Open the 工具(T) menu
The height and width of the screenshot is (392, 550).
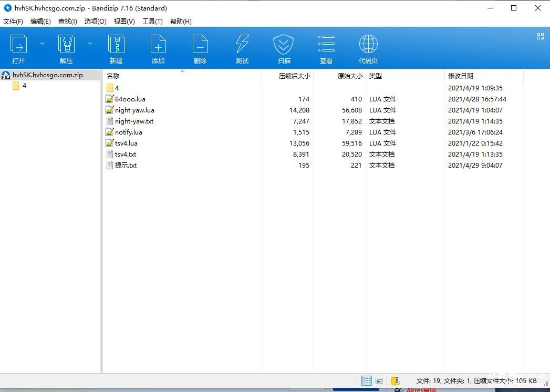coord(152,22)
